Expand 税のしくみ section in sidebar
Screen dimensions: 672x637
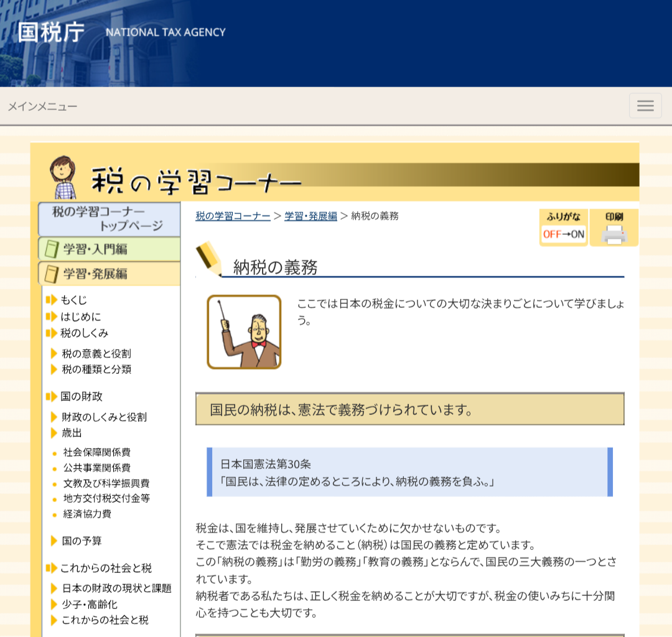[x=84, y=333]
